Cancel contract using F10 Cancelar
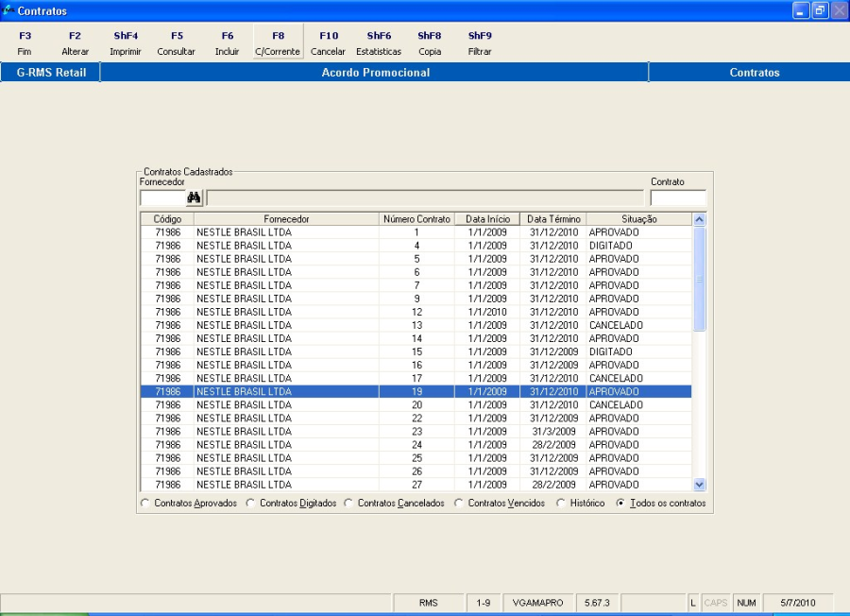850x616 pixels. click(328, 43)
